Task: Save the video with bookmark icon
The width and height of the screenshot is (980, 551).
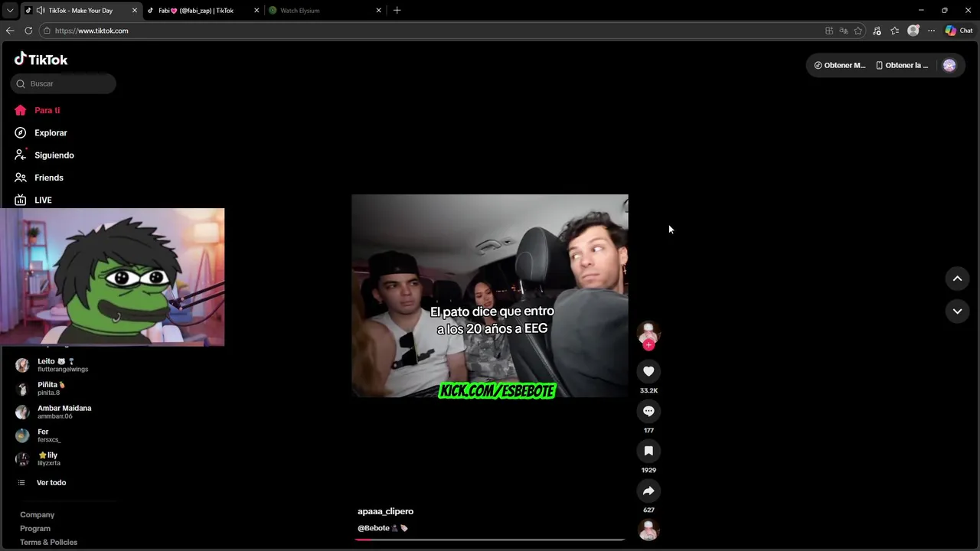Action: (x=648, y=451)
